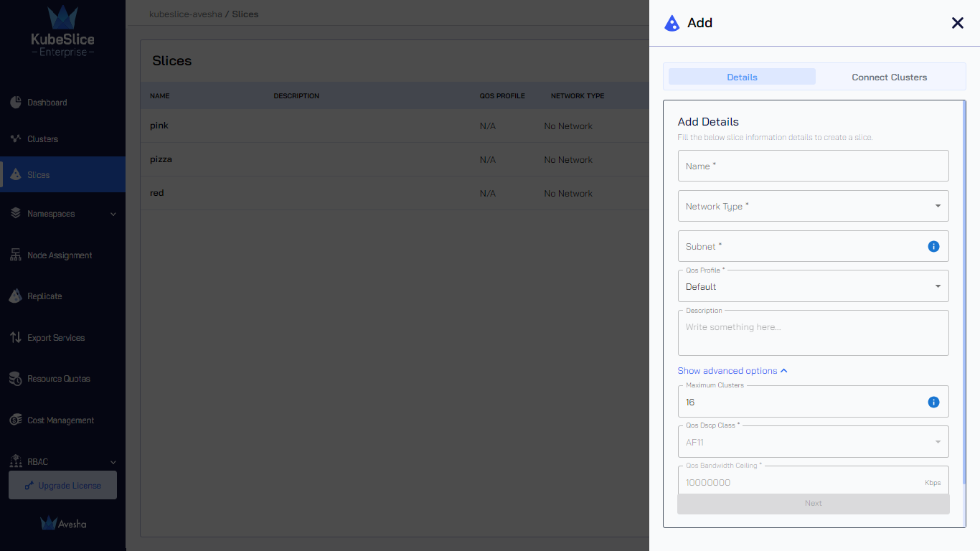
Task: Click the Subnet info icon
Action: click(x=933, y=246)
